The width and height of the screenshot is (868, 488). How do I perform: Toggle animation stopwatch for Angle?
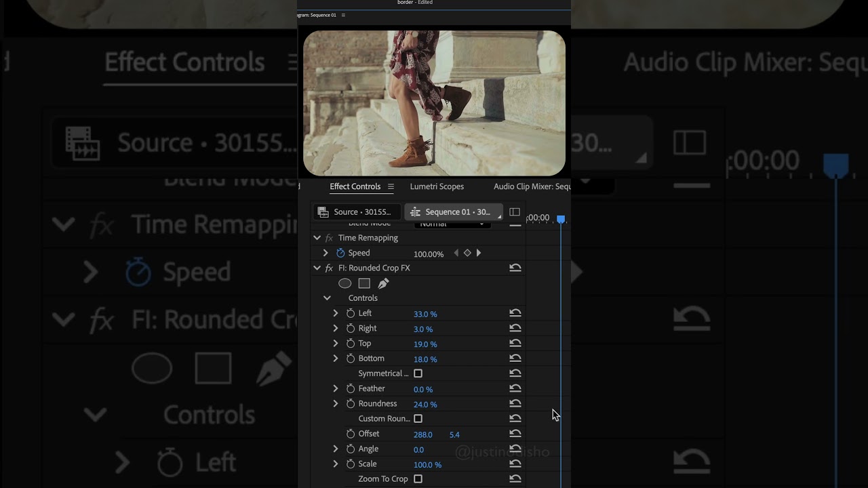click(351, 449)
